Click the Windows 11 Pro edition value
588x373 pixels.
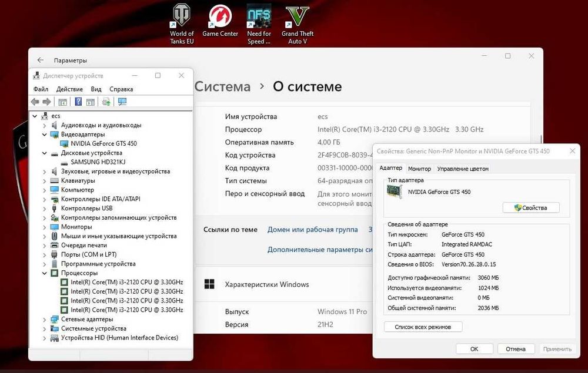click(342, 311)
